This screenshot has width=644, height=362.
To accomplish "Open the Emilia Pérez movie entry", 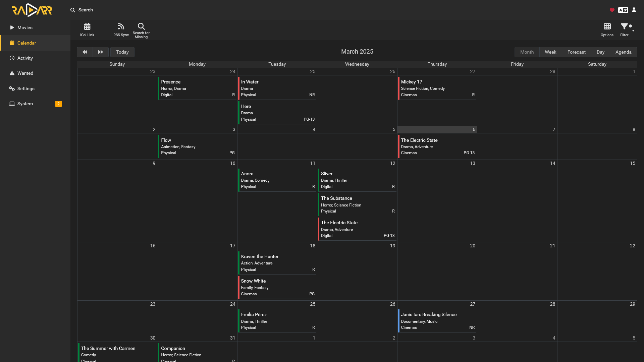I will 277,321.
